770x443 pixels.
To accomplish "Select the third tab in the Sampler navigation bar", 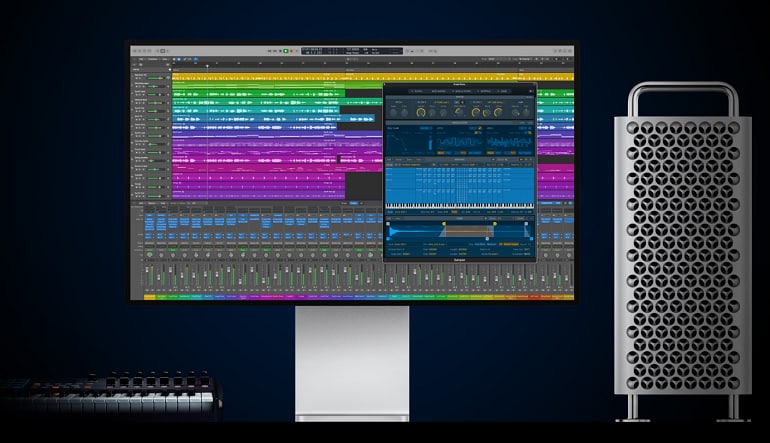I will [462, 91].
